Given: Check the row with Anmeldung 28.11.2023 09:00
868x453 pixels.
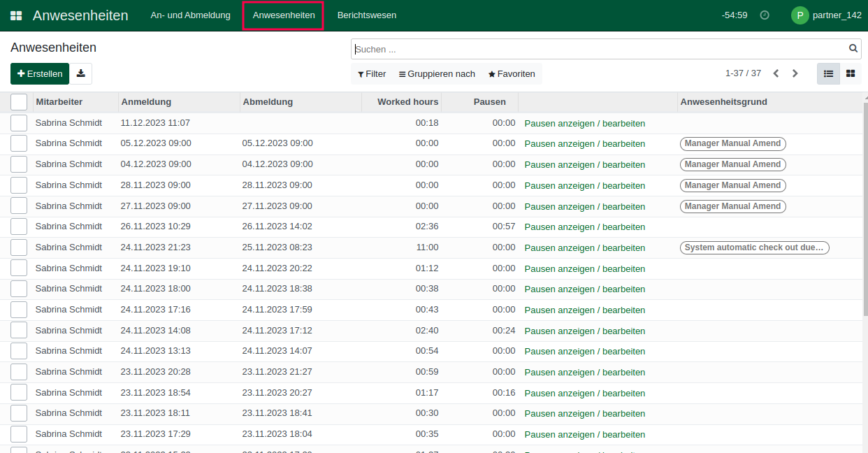Looking at the screenshot, I should coord(19,185).
